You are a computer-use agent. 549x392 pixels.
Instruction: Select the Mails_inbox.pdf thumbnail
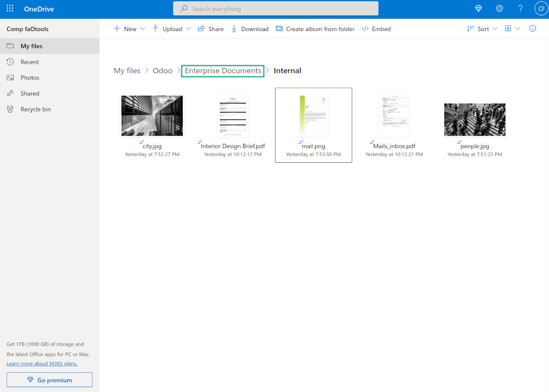click(x=394, y=116)
